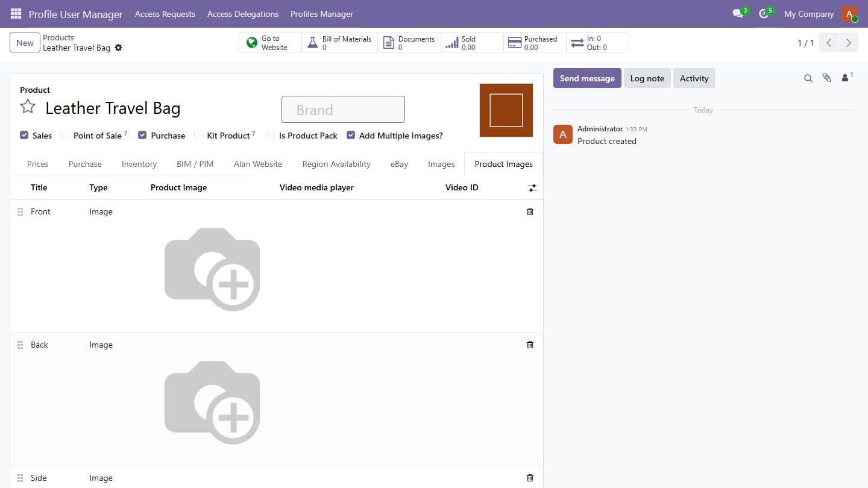Open My Company switcher dropdown
868x488 pixels.
808,14
